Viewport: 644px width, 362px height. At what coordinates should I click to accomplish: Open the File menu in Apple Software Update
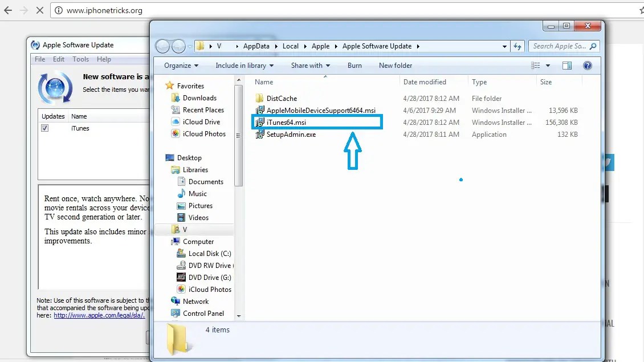tap(40, 59)
